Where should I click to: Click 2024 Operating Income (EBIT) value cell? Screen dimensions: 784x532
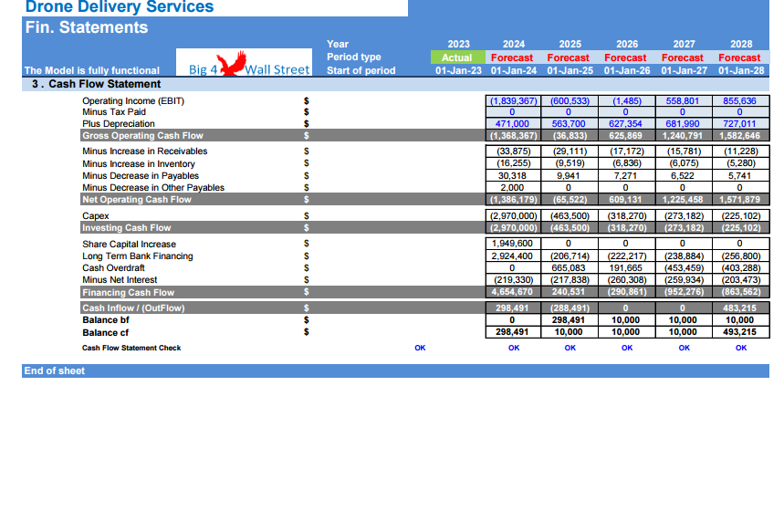pos(513,100)
